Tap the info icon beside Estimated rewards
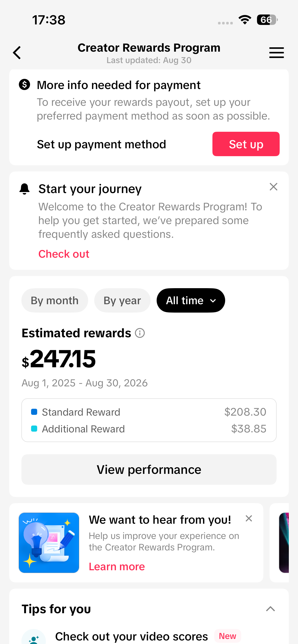Screen dimensions: 298x644 point(140,333)
